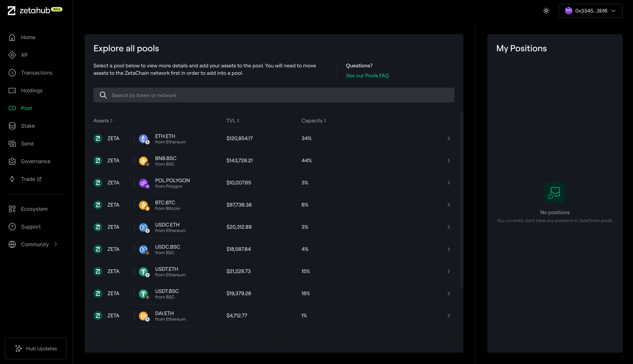This screenshot has height=364, width=633.
Task: Open the XP diamond icon page
Action: (x=12, y=55)
